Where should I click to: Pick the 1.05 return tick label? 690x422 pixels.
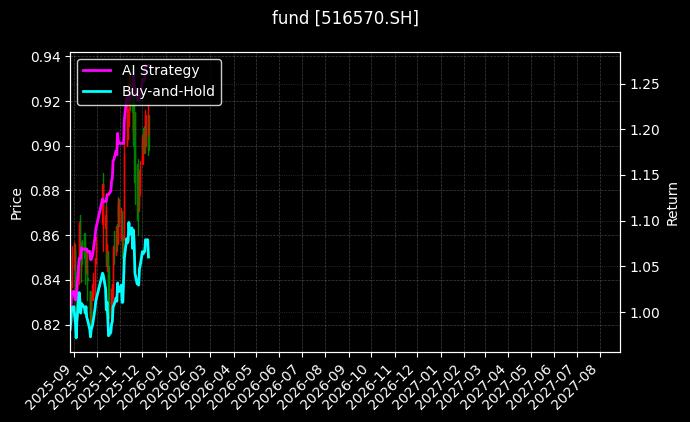(x=645, y=267)
